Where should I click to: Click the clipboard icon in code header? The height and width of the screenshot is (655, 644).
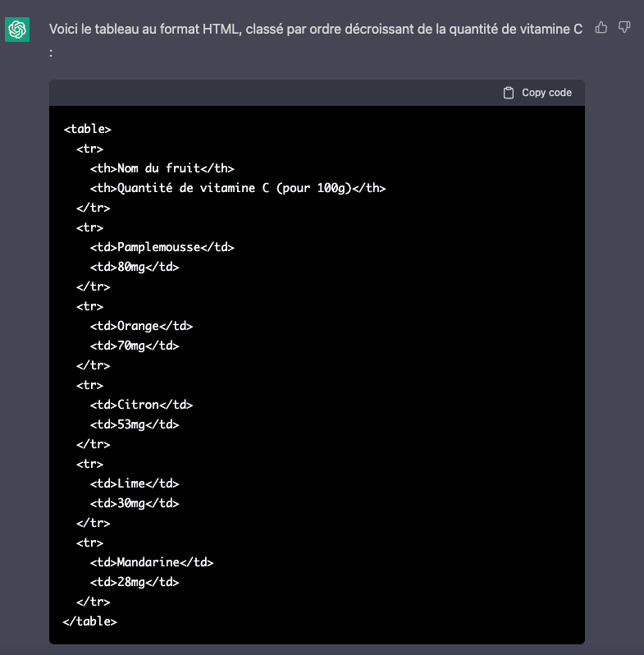(x=509, y=93)
